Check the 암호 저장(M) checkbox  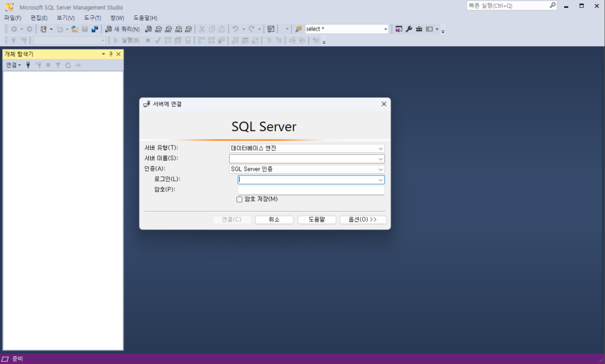[239, 200]
